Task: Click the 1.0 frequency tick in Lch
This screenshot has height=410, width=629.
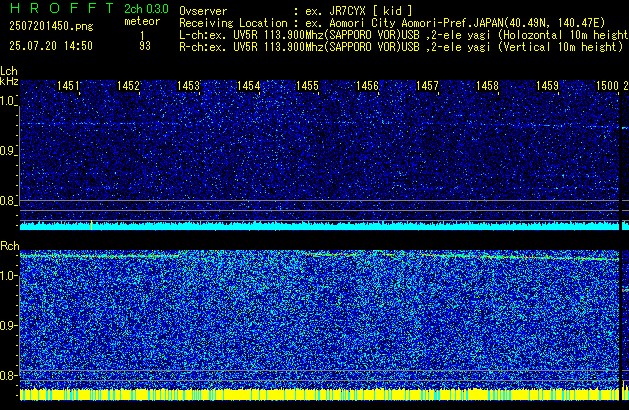Action: (x=8, y=101)
